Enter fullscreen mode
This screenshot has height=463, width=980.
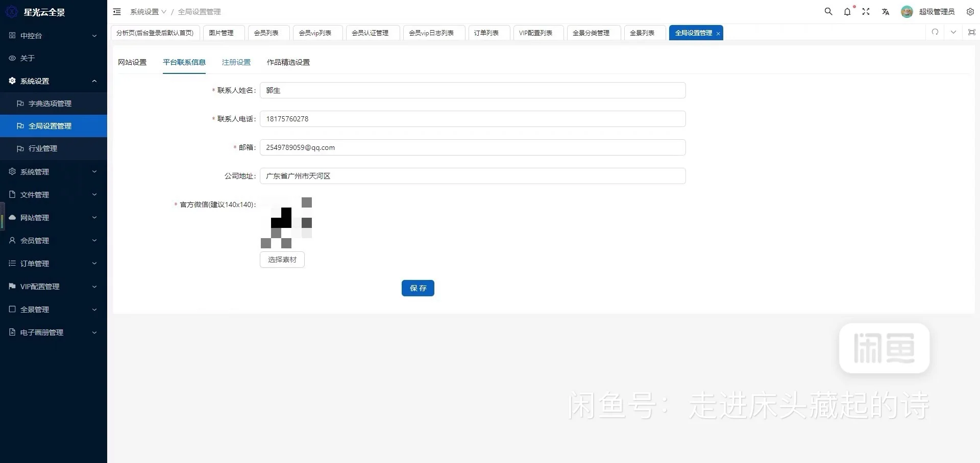tap(866, 11)
